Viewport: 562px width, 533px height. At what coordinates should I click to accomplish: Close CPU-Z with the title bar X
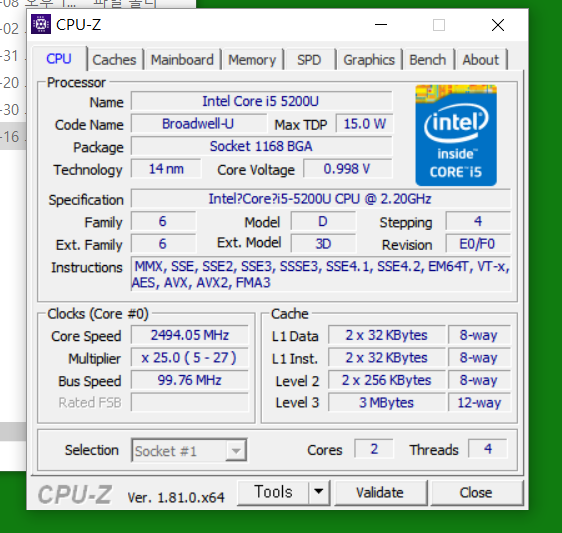click(498, 25)
